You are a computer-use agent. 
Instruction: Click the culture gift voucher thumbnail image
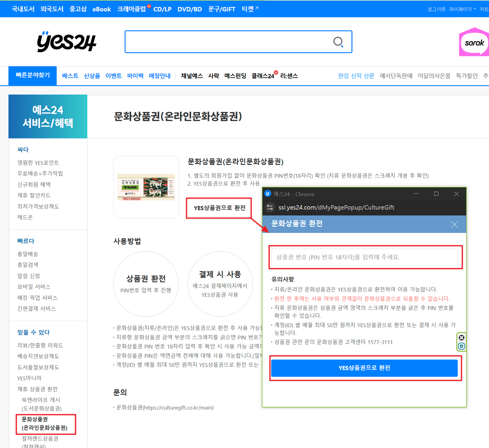coord(146,186)
